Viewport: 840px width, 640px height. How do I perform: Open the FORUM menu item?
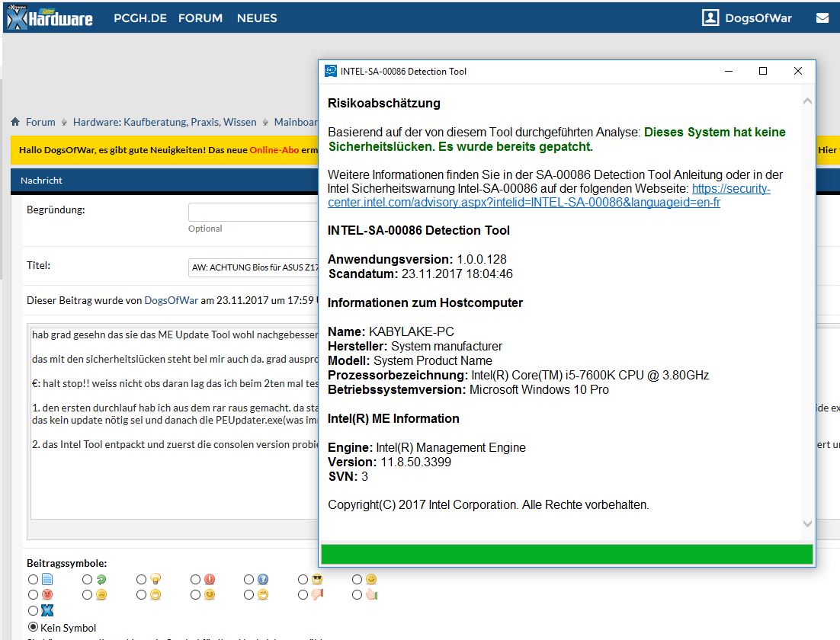coord(200,18)
